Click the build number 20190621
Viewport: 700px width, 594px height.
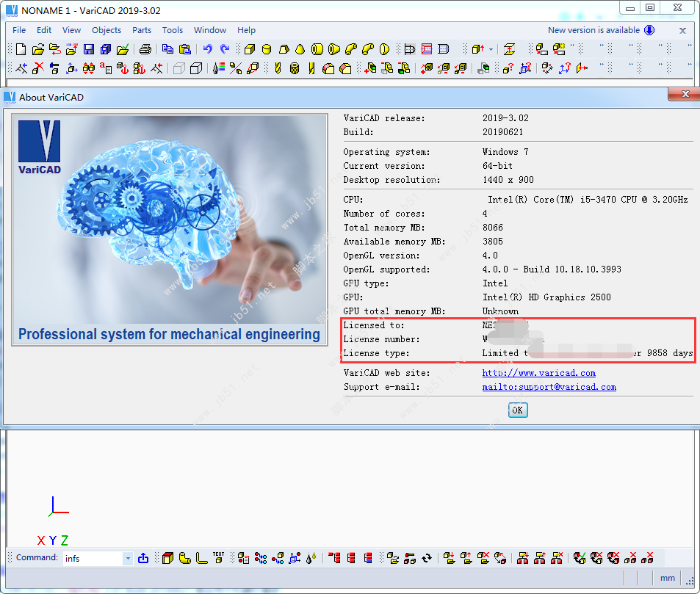coord(502,132)
